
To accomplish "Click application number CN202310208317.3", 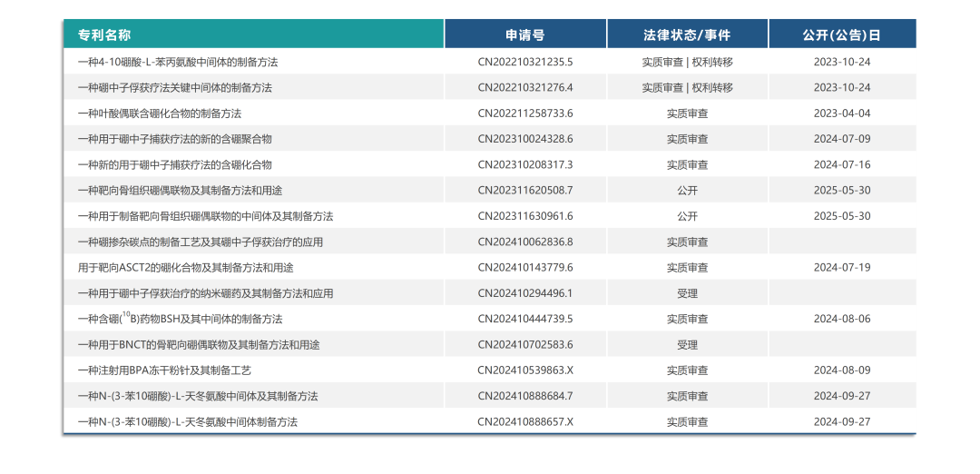I will pyautogui.click(x=525, y=164).
